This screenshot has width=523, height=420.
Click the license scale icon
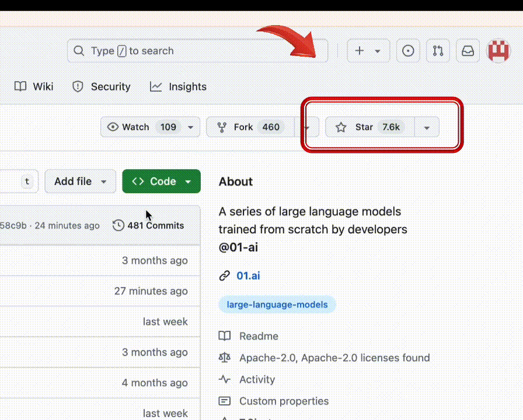(x=225, y=358)
